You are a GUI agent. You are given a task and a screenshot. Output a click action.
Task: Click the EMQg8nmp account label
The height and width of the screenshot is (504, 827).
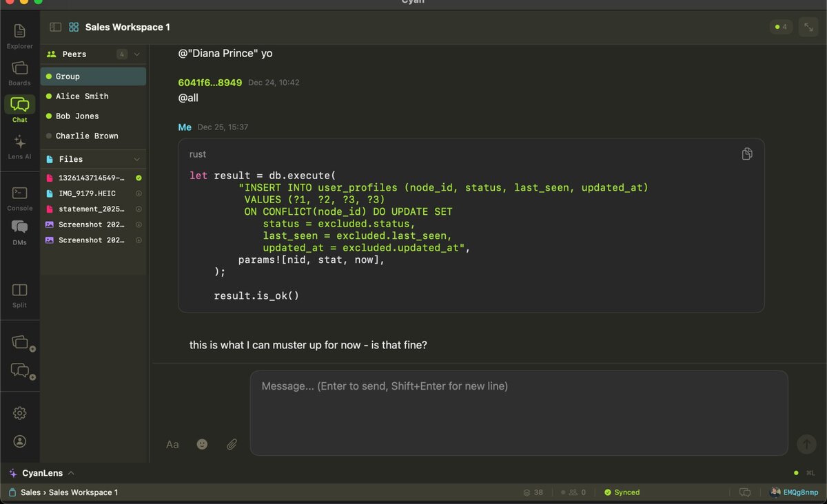click(799, 492)
